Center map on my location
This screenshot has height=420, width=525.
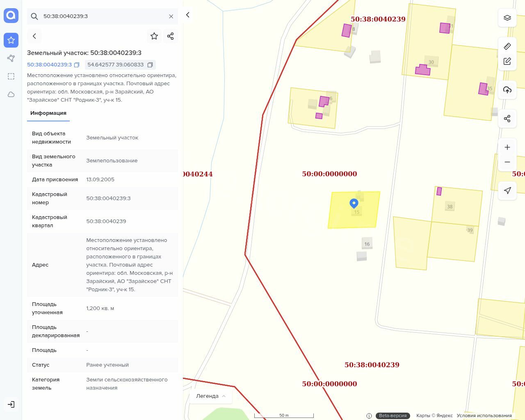pyautogui.click(x=507, y=190)
